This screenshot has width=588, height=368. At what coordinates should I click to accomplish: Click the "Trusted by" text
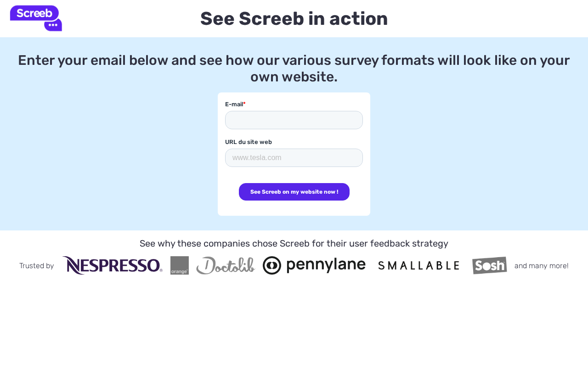tap(37, 266)
